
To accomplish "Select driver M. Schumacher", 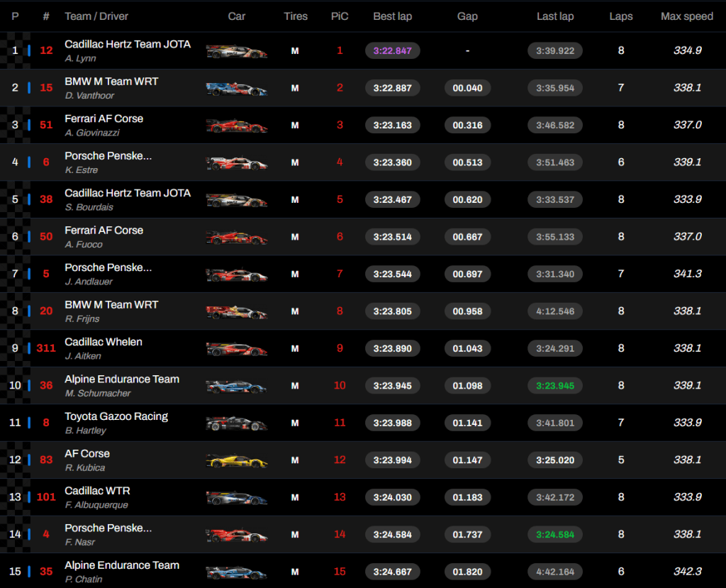I will coord(98,394).
